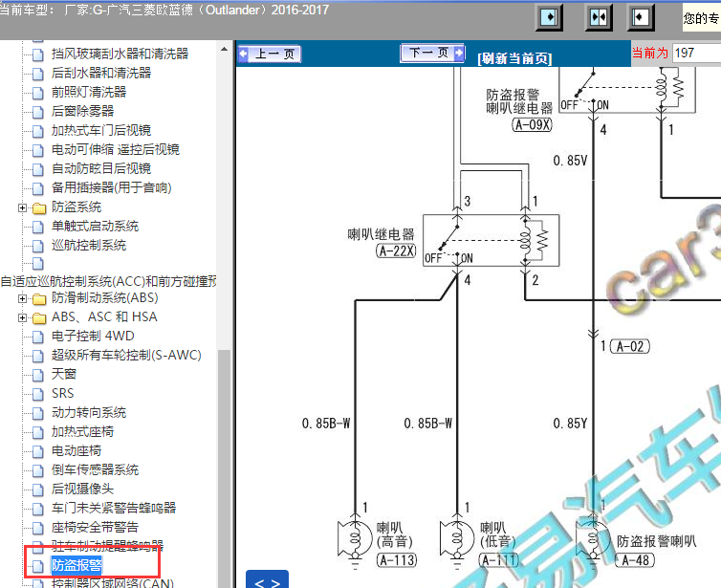Select the highlighted 防盗报警 entry
Screen dimensions: 721x588
point(76,565)
